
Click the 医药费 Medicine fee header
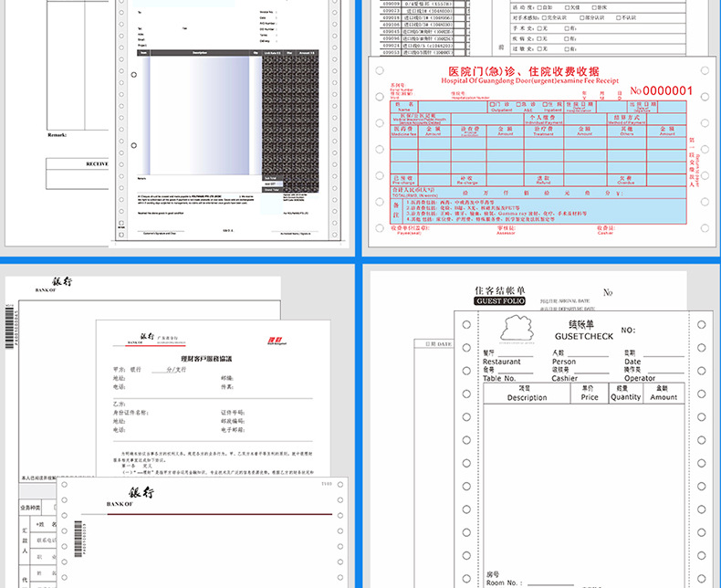click(x=404, y=131)
